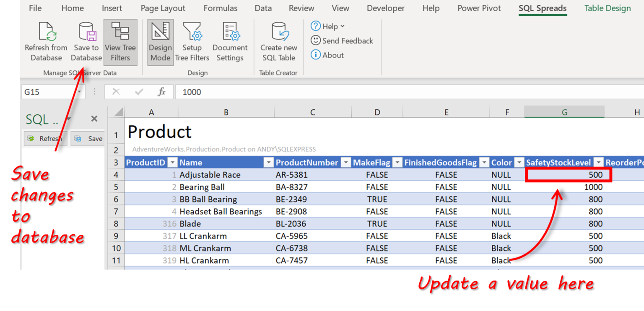Open the Color column filter dropdown

pyautogui.click(x=519, y=162)
